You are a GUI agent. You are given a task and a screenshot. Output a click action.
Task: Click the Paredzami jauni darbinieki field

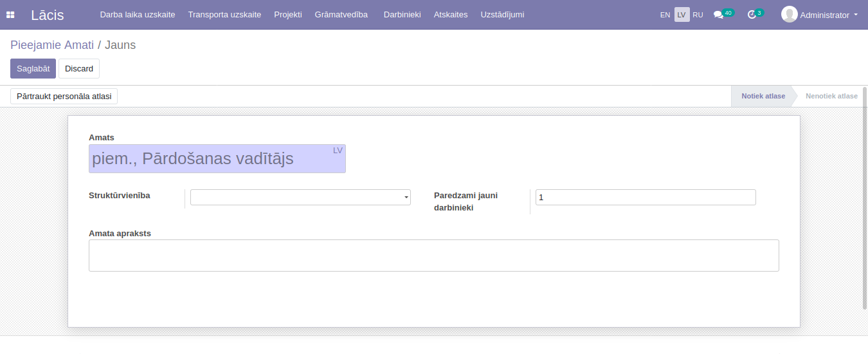645,198
